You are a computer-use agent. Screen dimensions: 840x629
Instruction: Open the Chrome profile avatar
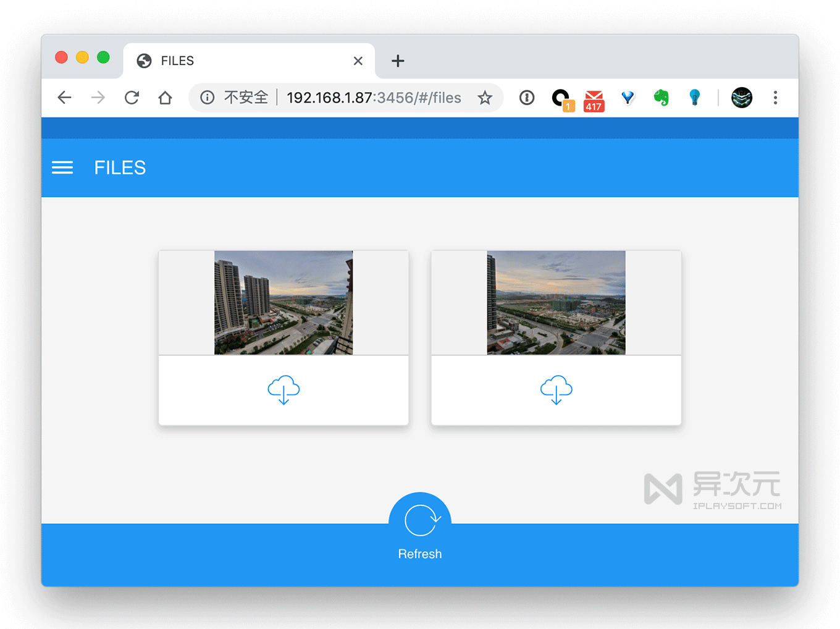pos(742,98)
